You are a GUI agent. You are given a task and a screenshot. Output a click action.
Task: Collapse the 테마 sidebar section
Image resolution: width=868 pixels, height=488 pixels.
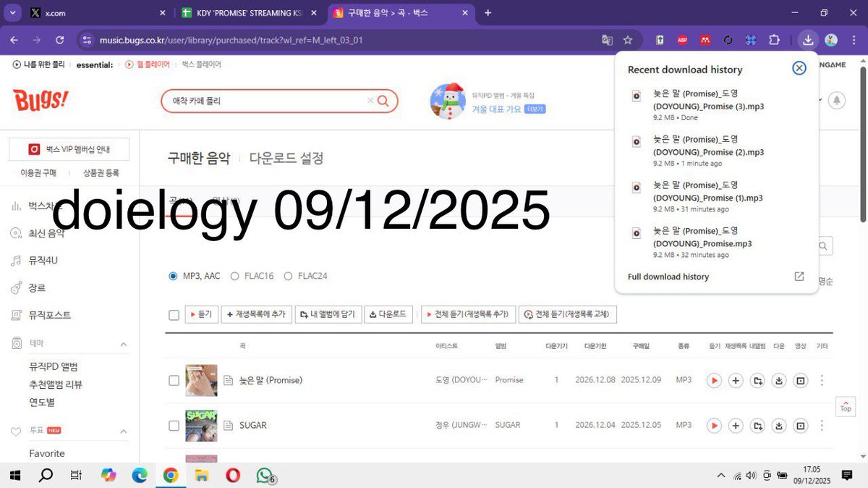[x=123, y=344]
